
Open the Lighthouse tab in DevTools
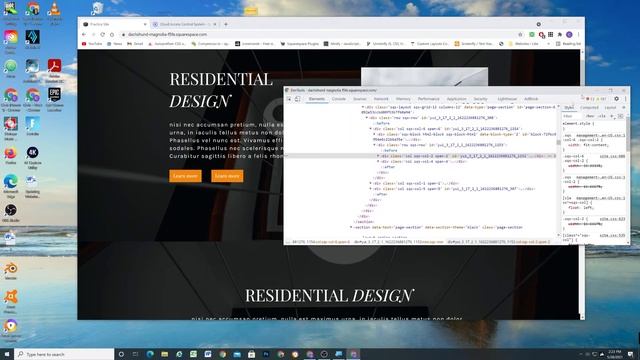point(507,99)
